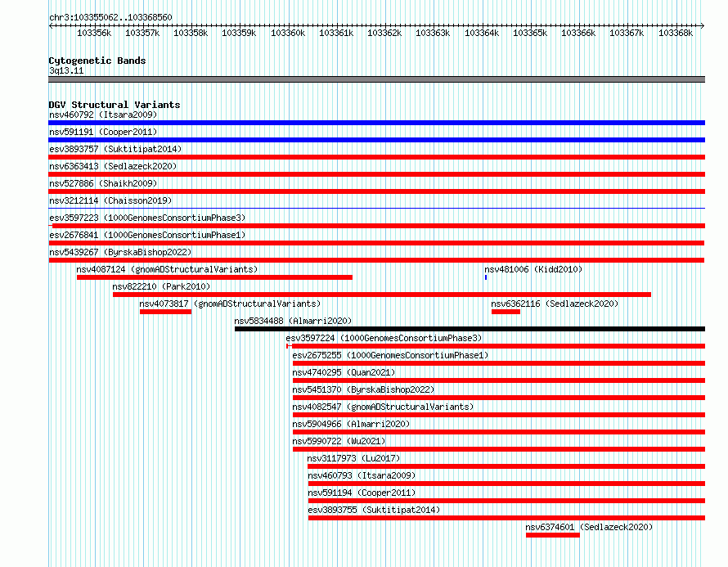Click the nsv3212114 (Chaisson2019) label
Image resolution: width=728 pixels, height=567 pixels.
pyautogui.click(x=110, y=200)
